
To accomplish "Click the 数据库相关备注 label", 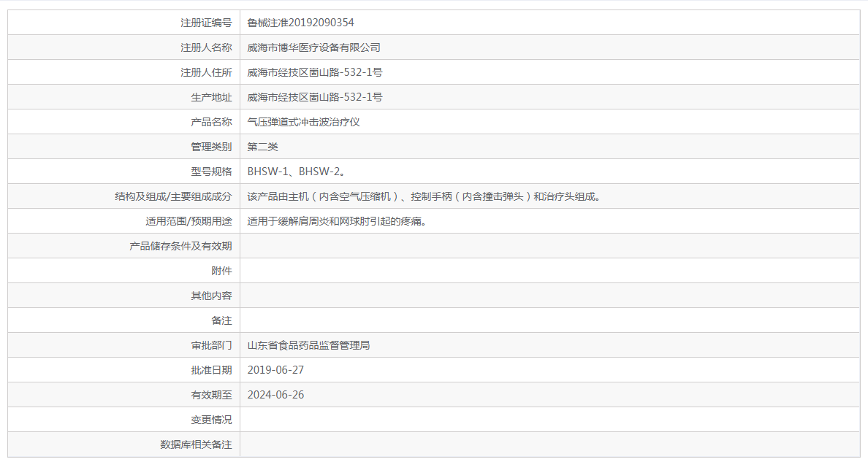I will coord(196,444).
